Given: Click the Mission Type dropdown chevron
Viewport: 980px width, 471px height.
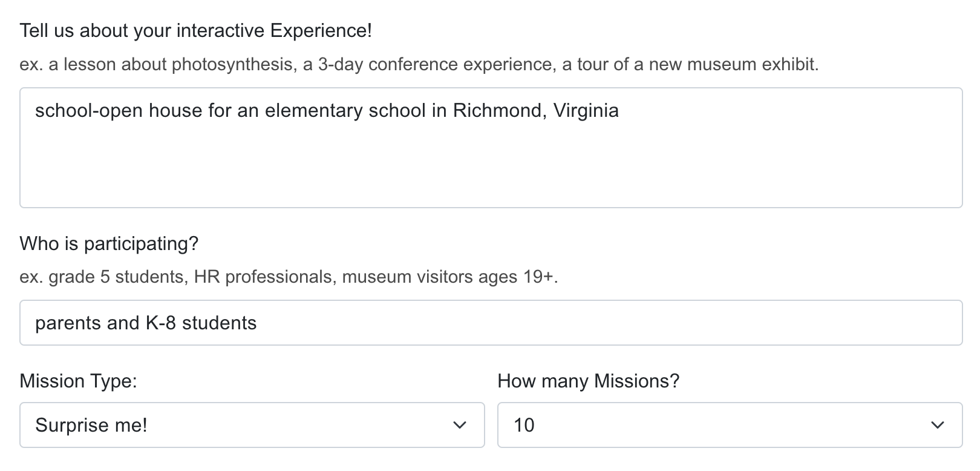Looking at the screenshot, I should pyautogui.click(x=460, y=425).
